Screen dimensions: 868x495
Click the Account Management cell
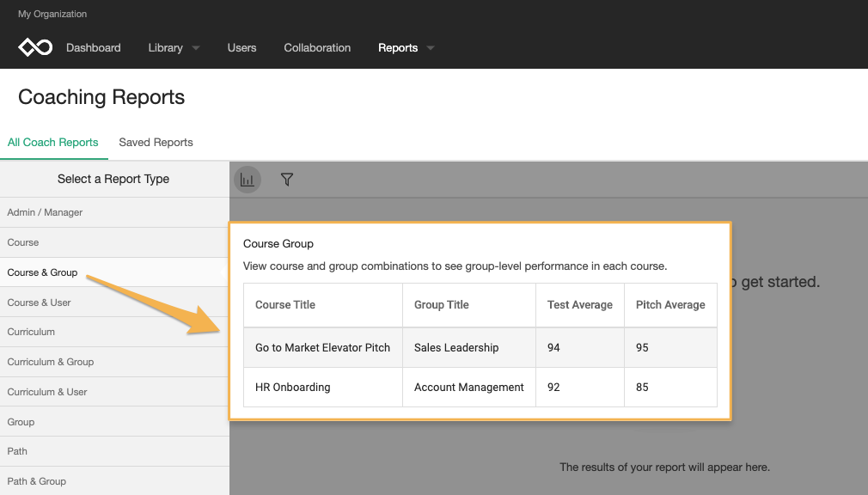click(x=469, y=388)
